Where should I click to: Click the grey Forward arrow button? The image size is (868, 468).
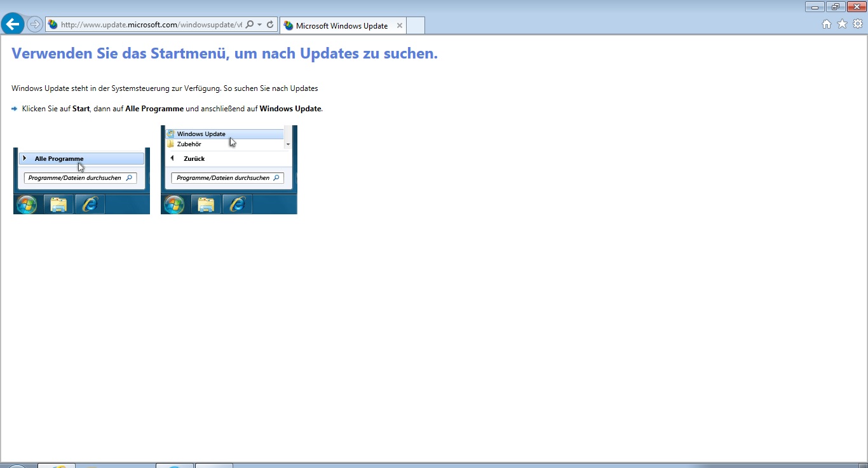(35, 25)
